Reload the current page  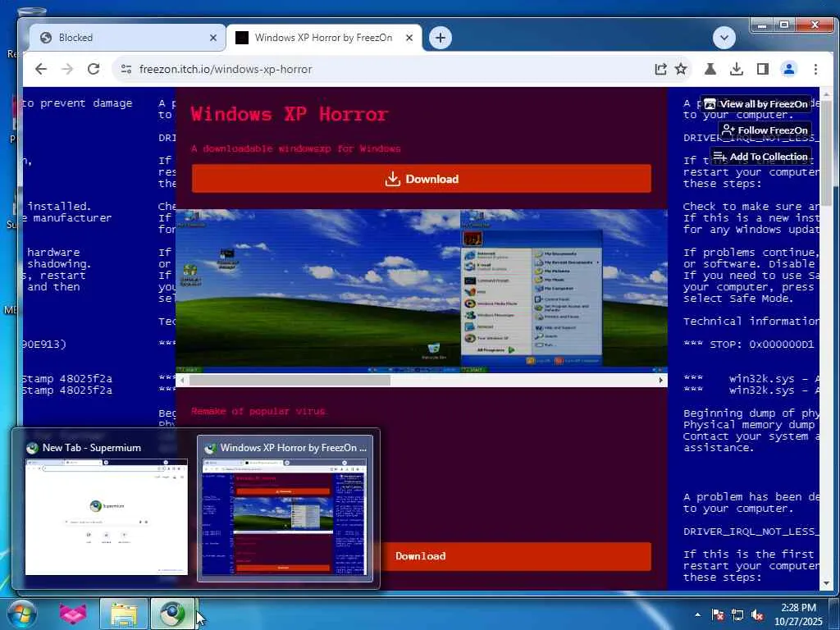[94, 69]
